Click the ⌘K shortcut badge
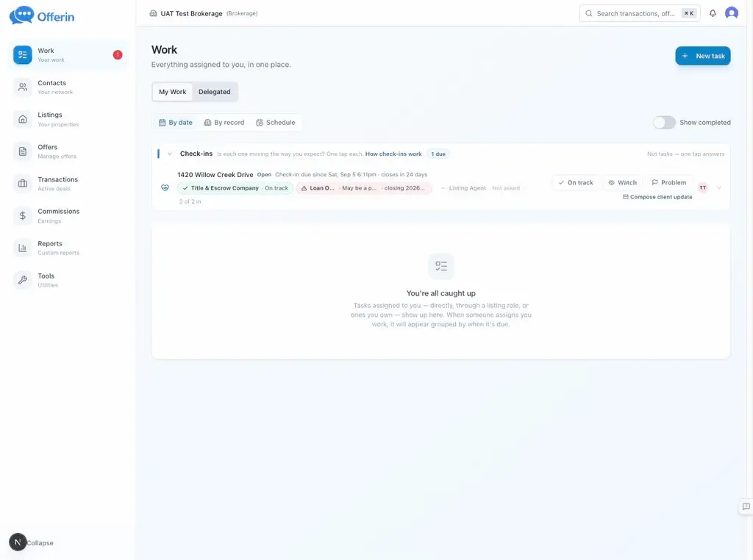 coord(688,13)
